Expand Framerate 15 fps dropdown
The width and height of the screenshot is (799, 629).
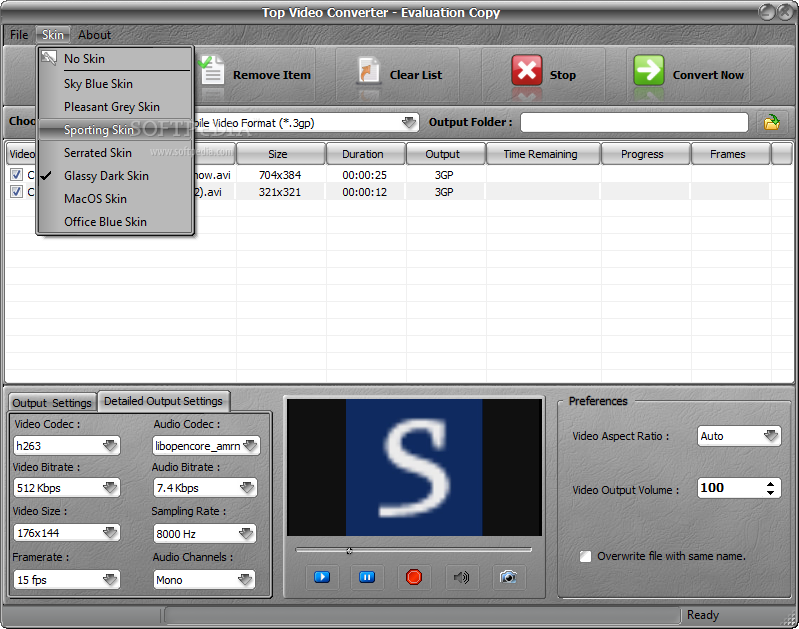pos(110,580)
